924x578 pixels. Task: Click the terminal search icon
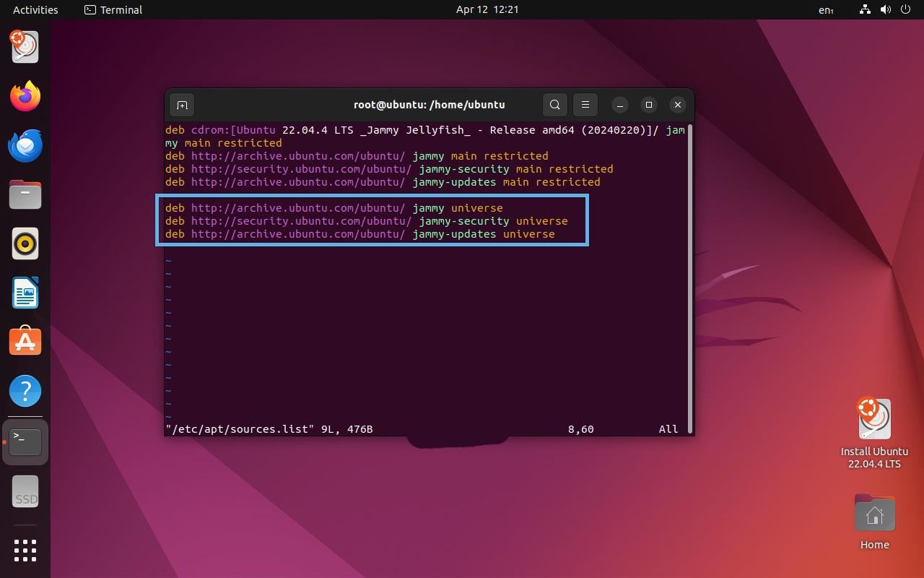[x=554, y=105]
